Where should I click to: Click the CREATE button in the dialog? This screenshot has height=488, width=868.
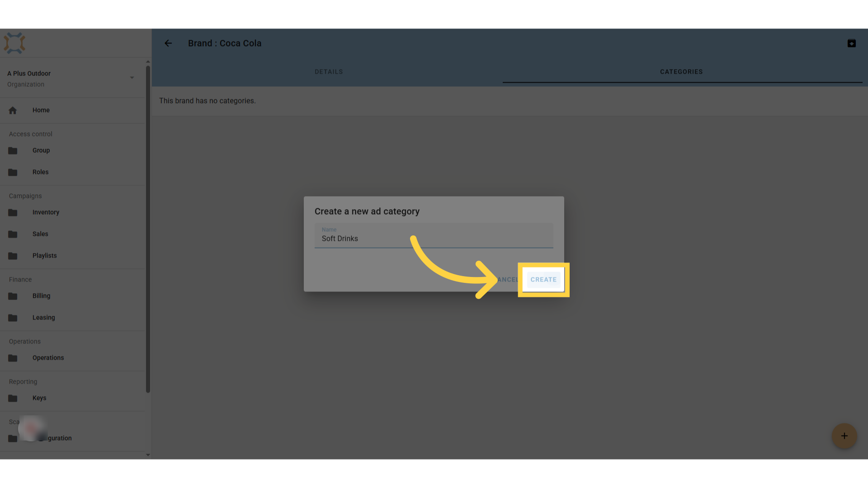[543, 280]
